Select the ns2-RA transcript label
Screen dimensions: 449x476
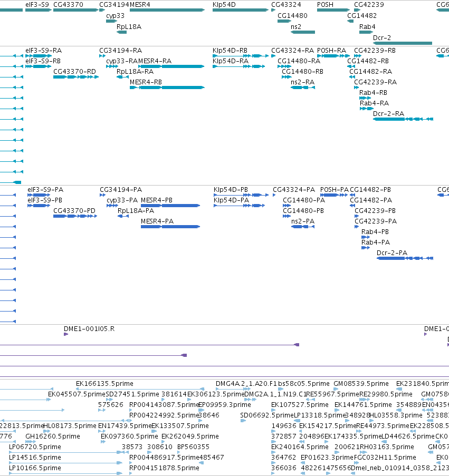pyautogui.click(x=302, y=82)
